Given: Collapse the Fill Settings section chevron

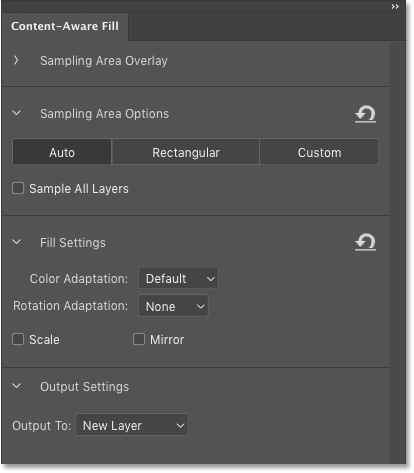Looking at the screenshot, I should point(16,242).
